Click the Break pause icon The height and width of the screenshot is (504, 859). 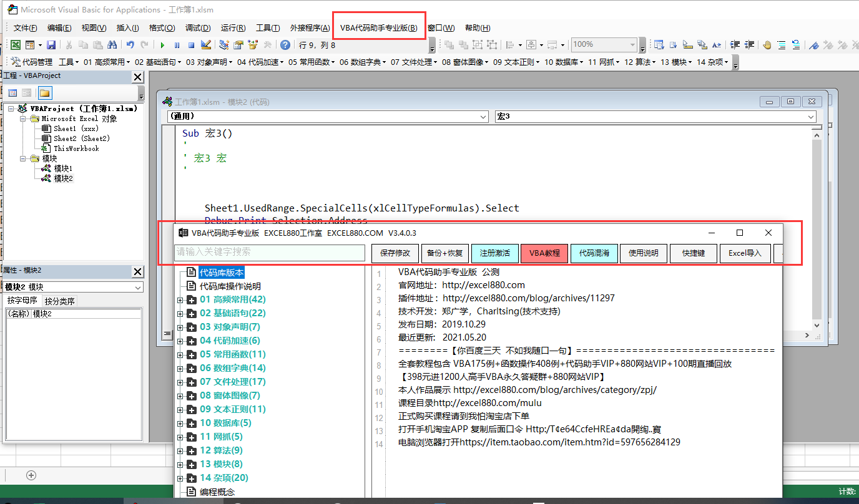click(177, 45)
